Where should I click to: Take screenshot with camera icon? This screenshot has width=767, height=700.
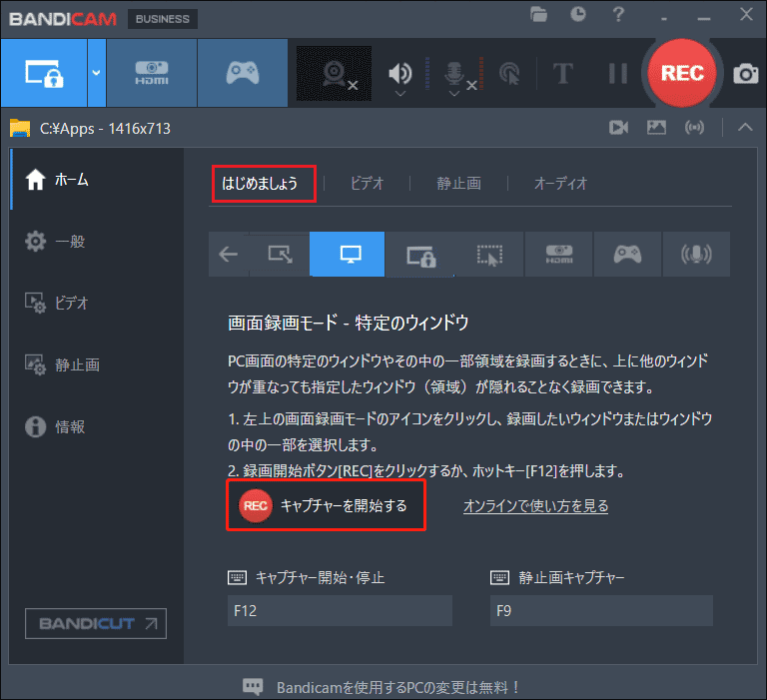tap(745, 74)
